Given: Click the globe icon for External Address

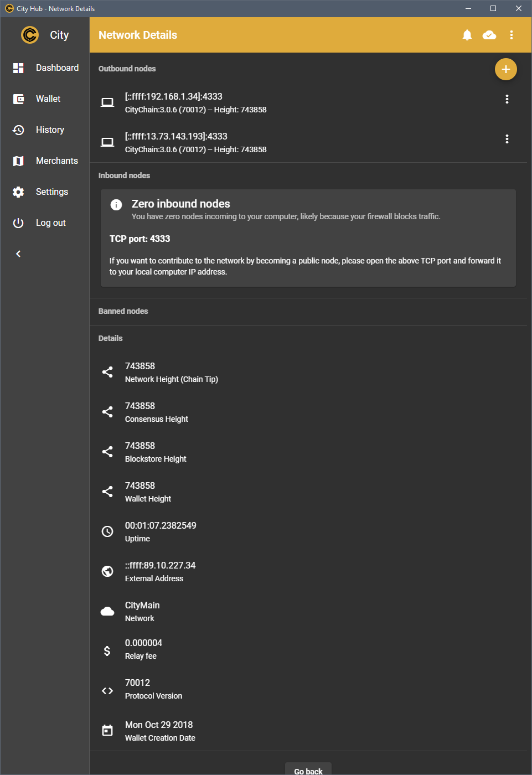Looking at the screenshot, I should click(x=107, y=571).
